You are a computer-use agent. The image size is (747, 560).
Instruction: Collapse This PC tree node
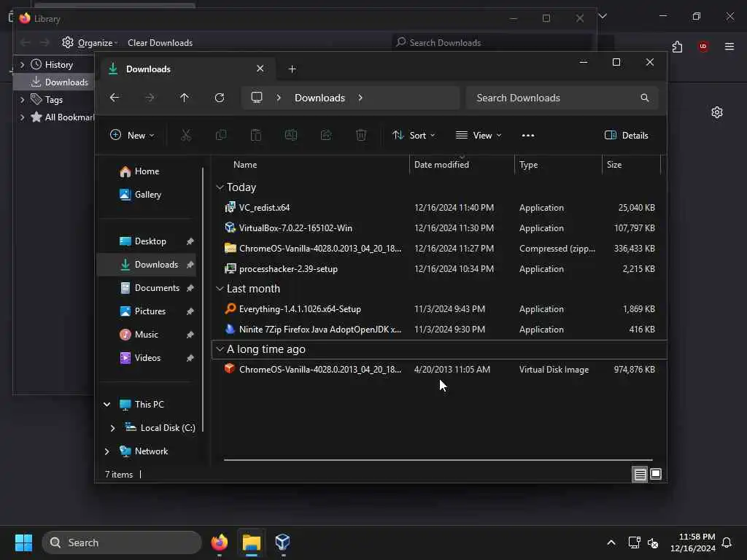107,404
